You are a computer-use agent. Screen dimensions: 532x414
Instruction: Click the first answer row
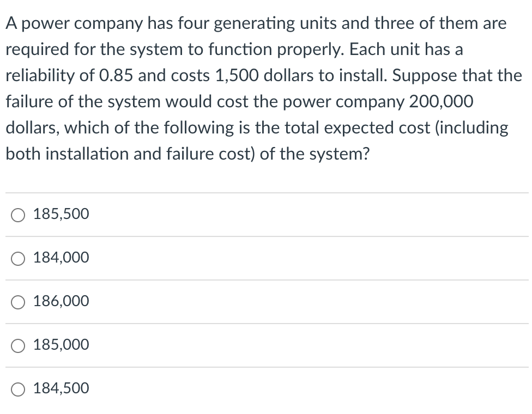point(266,215)
